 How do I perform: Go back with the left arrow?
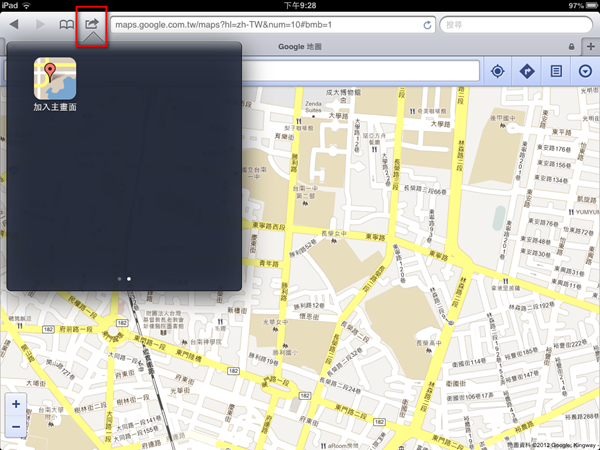point(14,23)
